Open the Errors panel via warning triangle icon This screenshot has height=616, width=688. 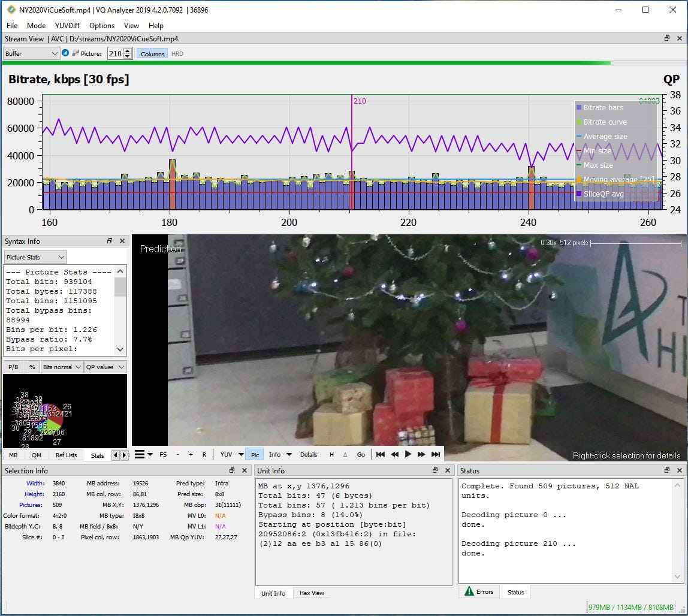click(x=478, y=592)
